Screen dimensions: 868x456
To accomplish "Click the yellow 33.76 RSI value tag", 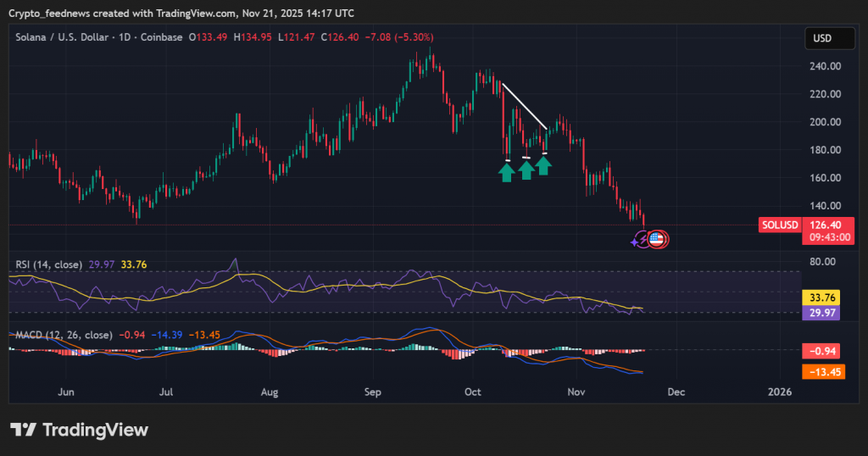I will (819, 298).
